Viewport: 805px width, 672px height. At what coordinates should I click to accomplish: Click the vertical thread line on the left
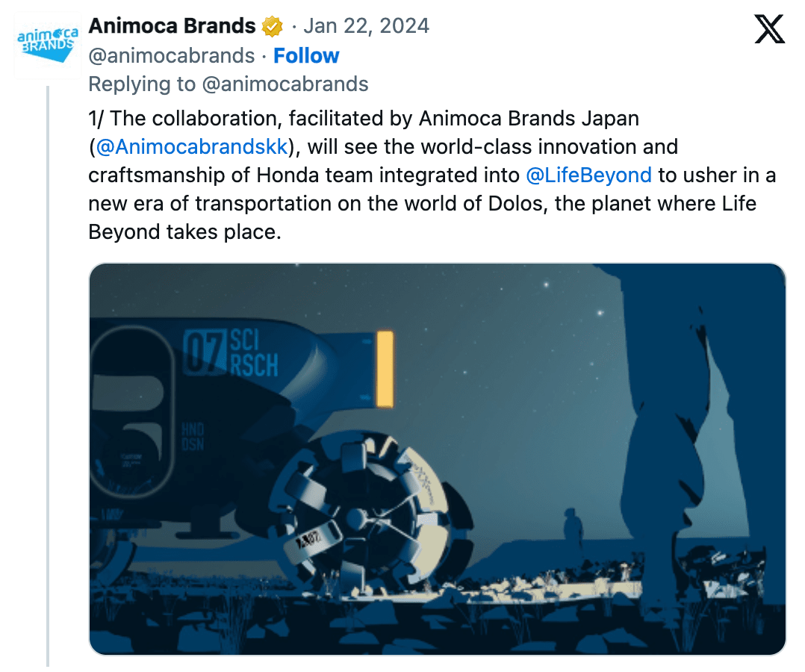pyautogui.click(x=48, y=373)
